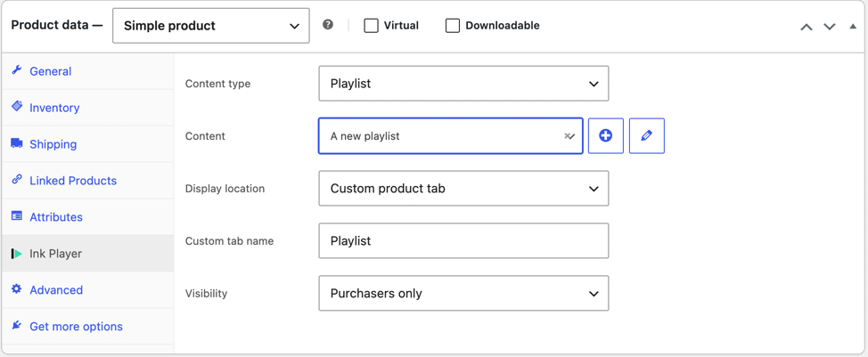Click the Advanced gear icon

pos(17,289)
